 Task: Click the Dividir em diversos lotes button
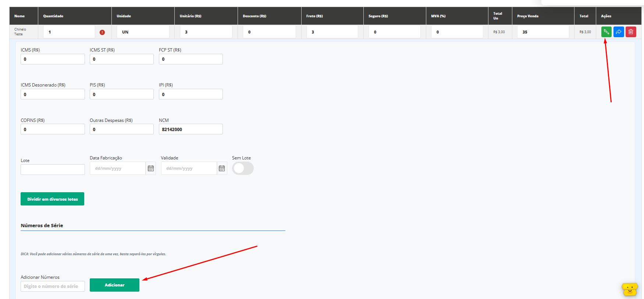pos(52,199)
